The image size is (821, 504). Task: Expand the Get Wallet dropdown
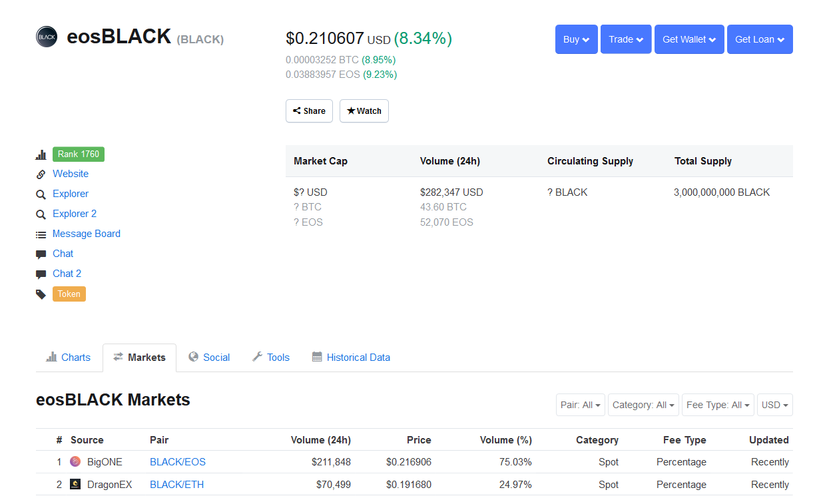point(689,39)
